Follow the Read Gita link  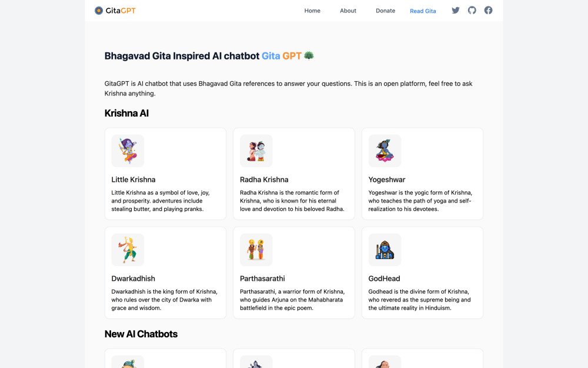pyautogui.click(x=423, y=11)
